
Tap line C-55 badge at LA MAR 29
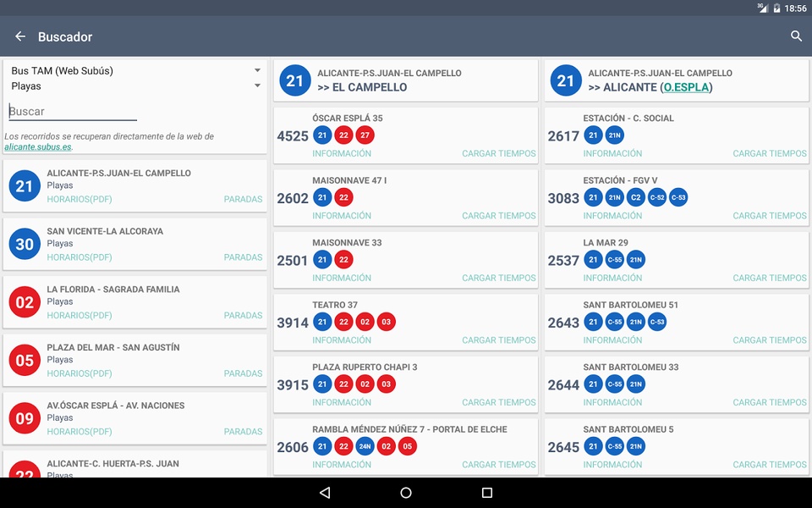(x=615, y=260)
